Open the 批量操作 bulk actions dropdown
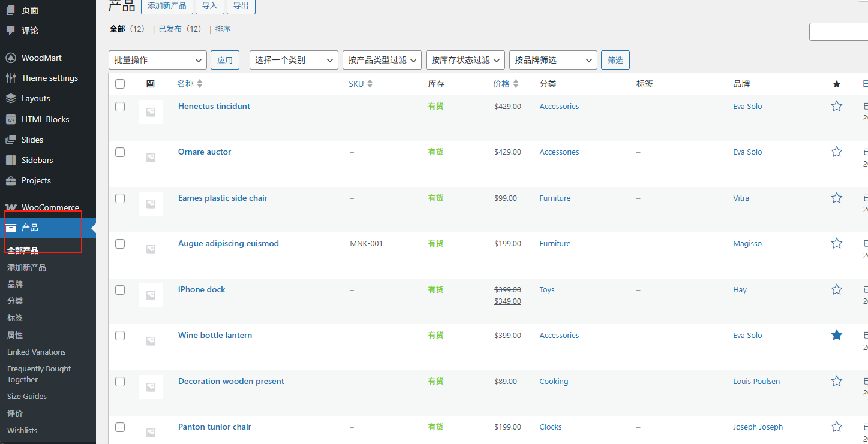The width and height of the screenshot is (868, 444). pos(157,60)
